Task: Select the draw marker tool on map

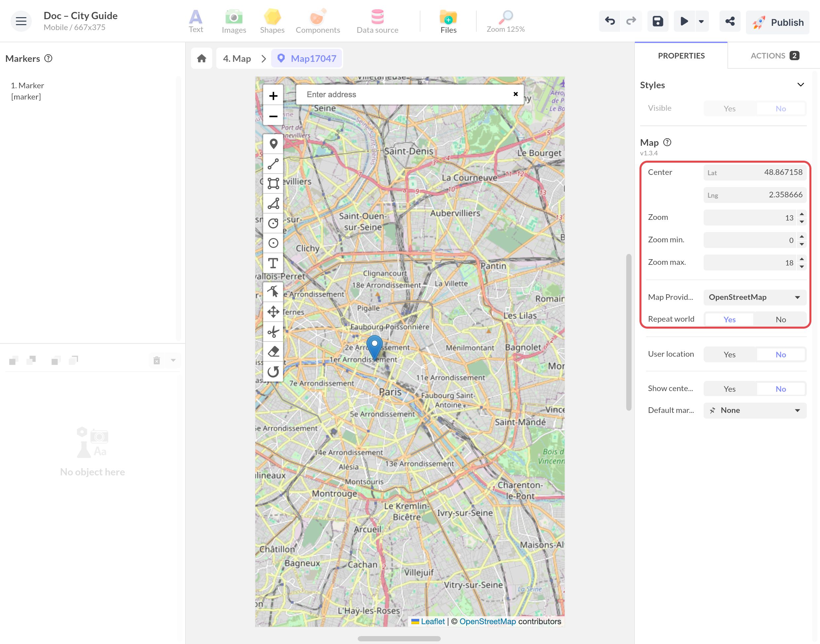Action: coord(273,144)
